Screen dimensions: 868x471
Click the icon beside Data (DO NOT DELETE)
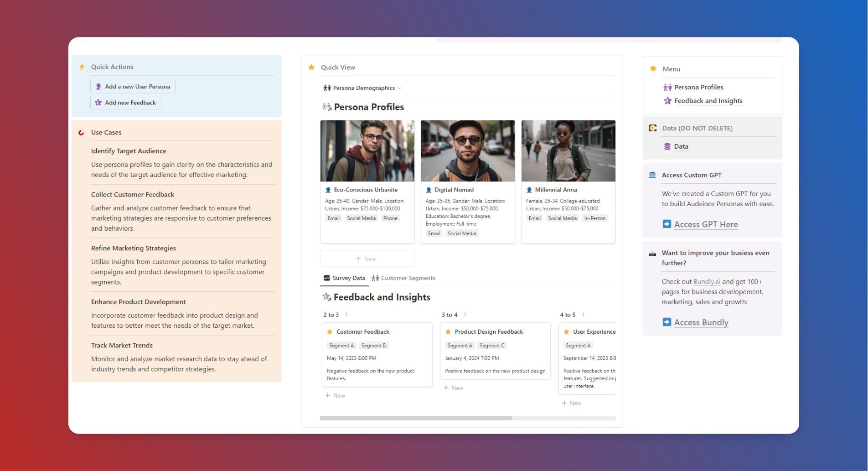[653, 128]
